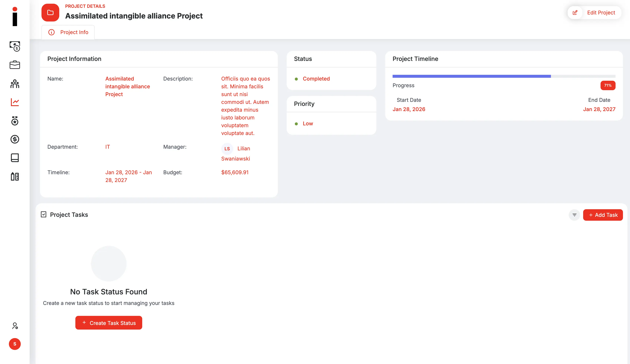Open the book icon in sidebar

click(15, 158)
